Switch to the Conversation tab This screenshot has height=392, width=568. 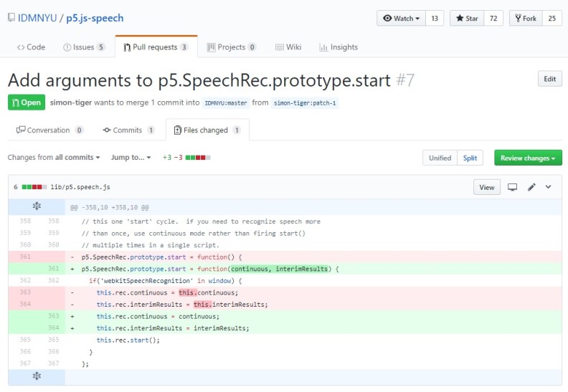[49, 130]
